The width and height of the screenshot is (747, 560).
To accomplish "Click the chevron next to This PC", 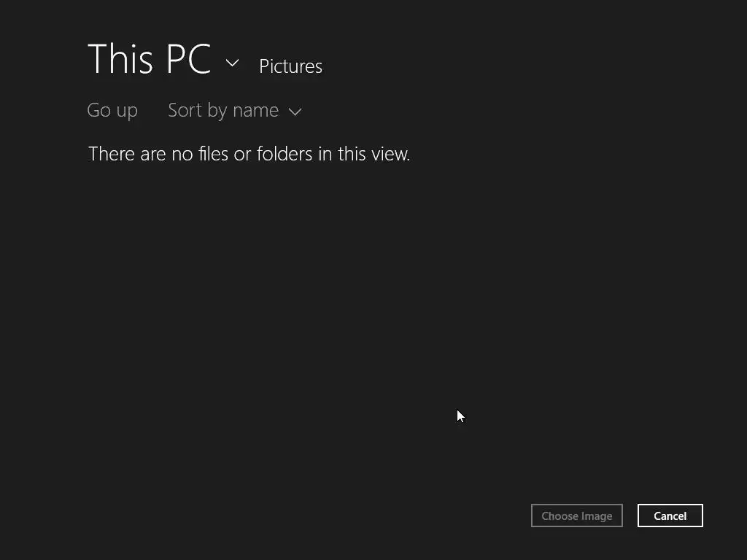I will [x=232, y=63].
